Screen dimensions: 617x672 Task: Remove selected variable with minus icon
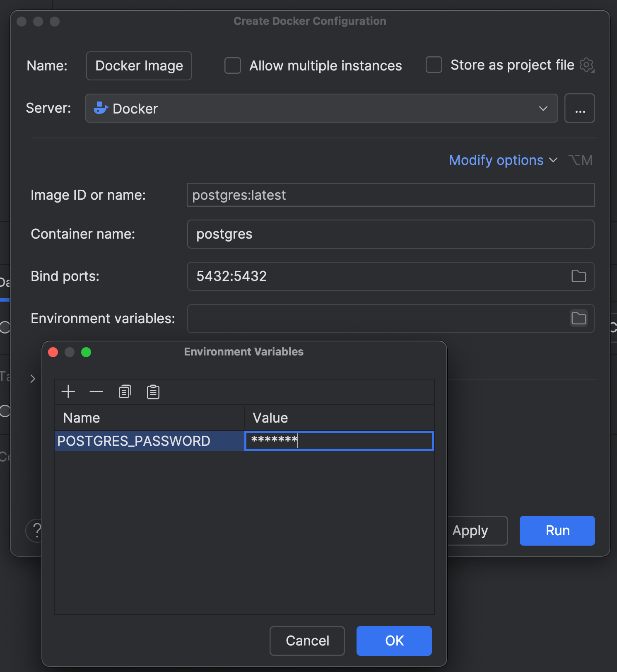tap(96, 392)
